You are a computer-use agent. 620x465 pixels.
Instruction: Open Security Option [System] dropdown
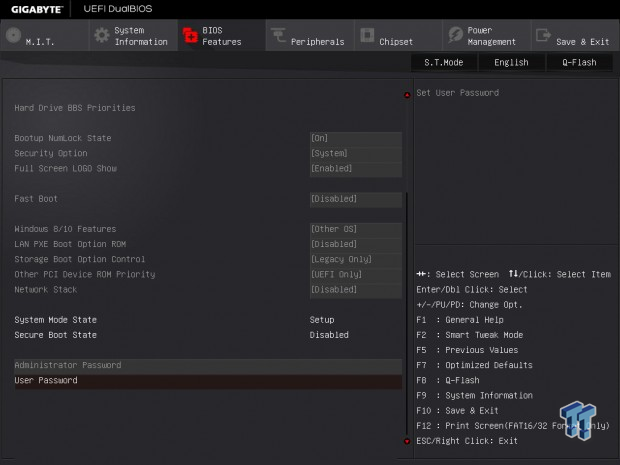click(356, 153)
